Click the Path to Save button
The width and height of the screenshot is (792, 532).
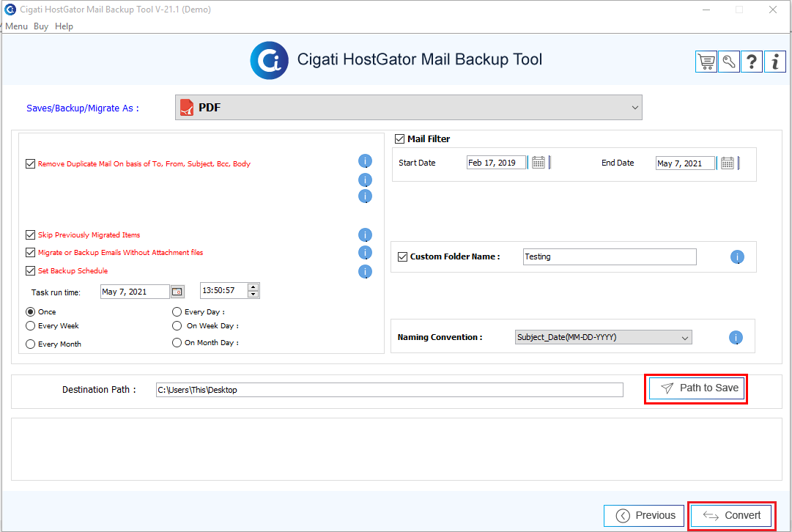tap(697, 388)
